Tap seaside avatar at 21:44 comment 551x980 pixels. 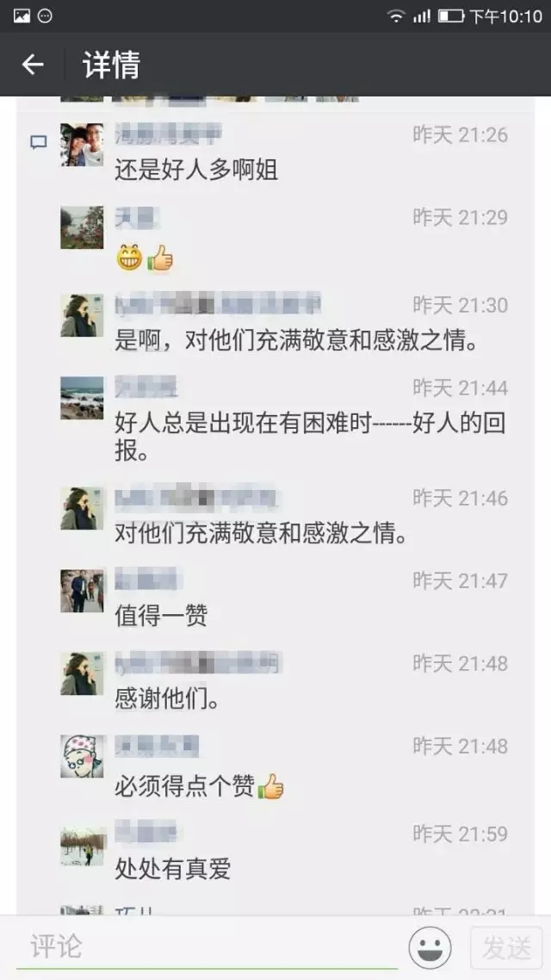(x=82, y=398)
